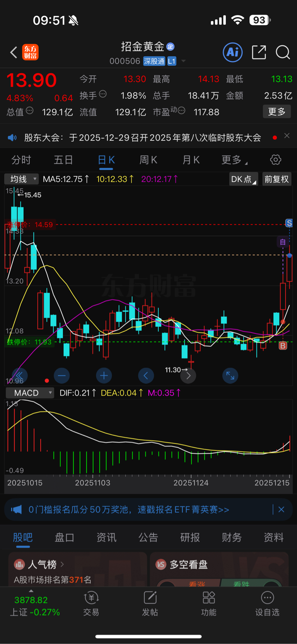Zoom in chart with plus button

point(104,375)
